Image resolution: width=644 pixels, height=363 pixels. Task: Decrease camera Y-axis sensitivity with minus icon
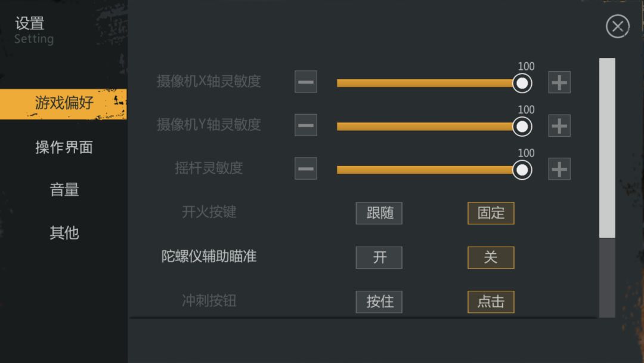coord(305,125)
